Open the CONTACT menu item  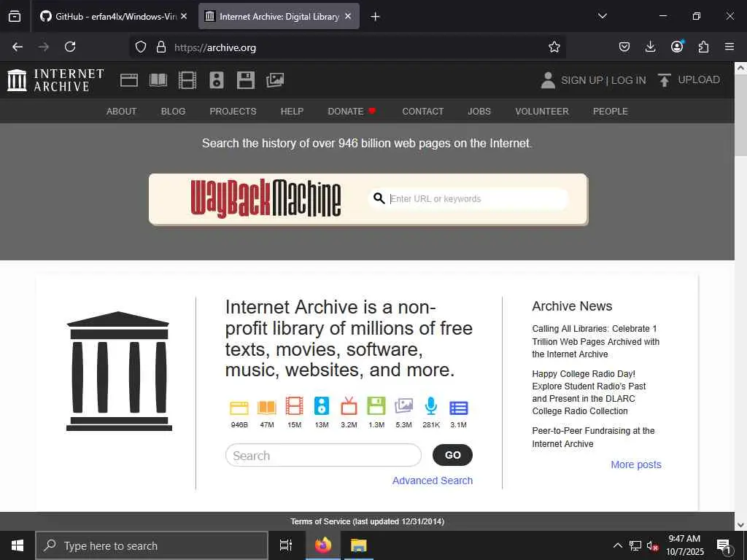pyautogui.click(x=422, y=112)
